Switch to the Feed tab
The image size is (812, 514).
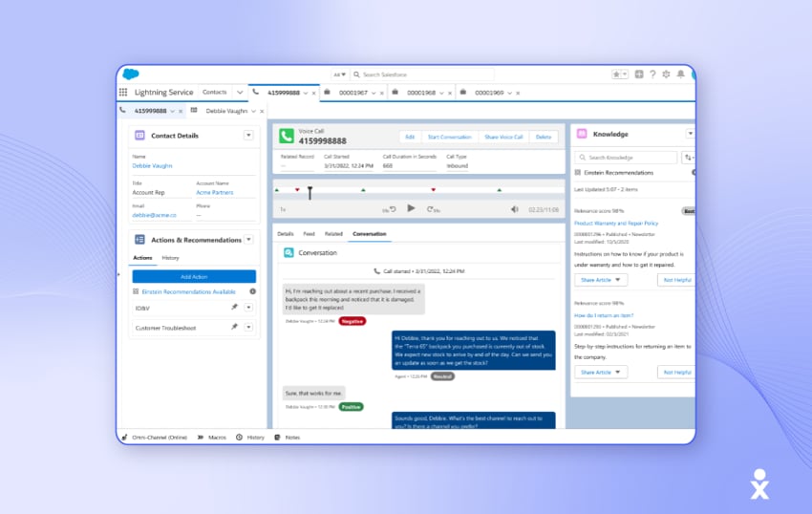[x=310, y=234]
